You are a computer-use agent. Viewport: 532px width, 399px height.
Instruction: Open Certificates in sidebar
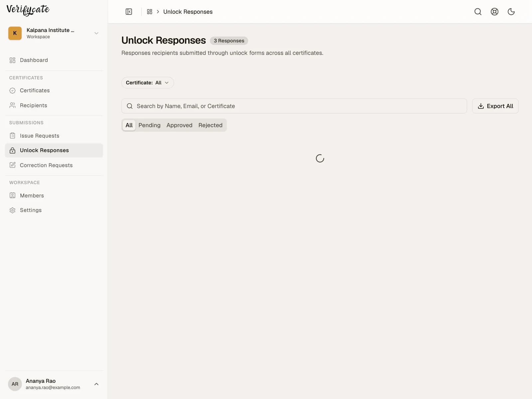pos(54,90)
